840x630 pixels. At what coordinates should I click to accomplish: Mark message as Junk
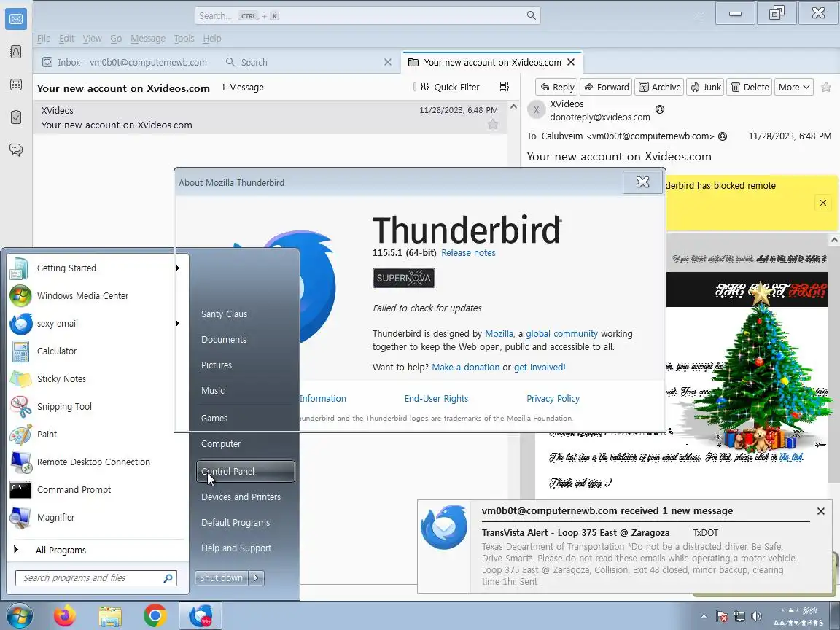706,87
